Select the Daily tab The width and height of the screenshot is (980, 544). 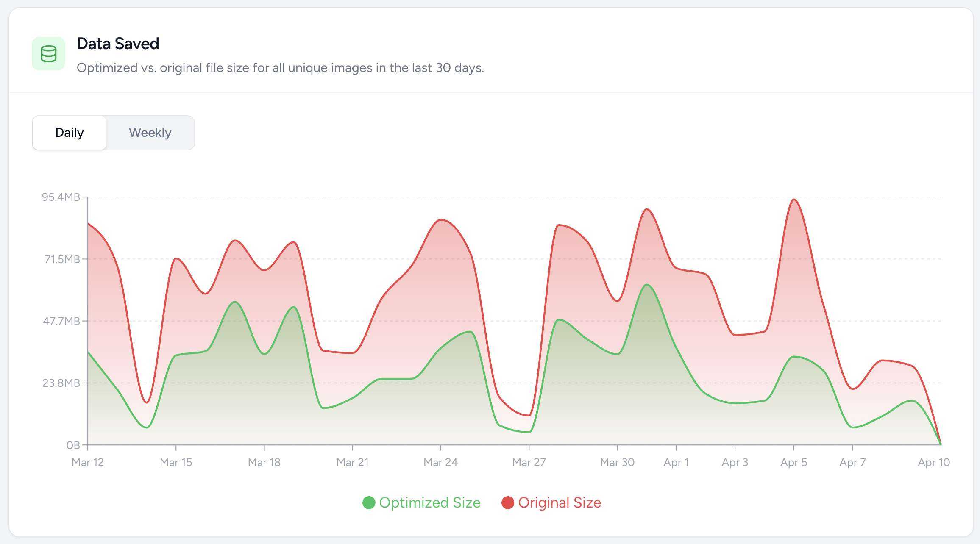coord(70,133)
